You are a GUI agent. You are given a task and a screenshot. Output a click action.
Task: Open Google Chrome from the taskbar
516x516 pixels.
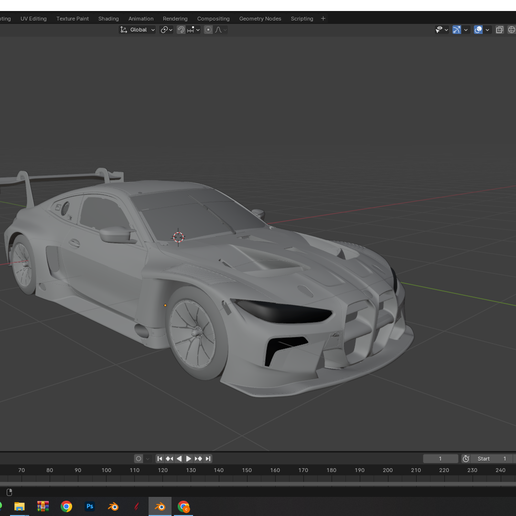tap(66, 507)
